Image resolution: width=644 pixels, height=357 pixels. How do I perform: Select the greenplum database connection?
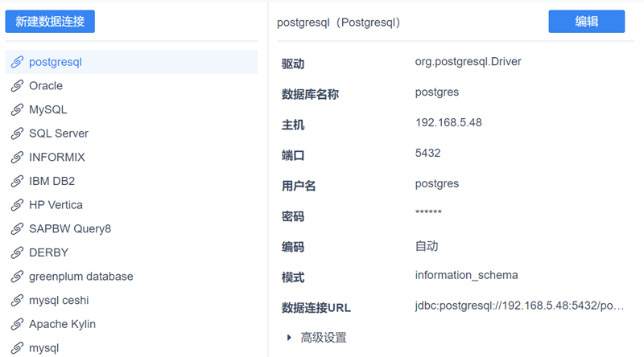[80, 277]
